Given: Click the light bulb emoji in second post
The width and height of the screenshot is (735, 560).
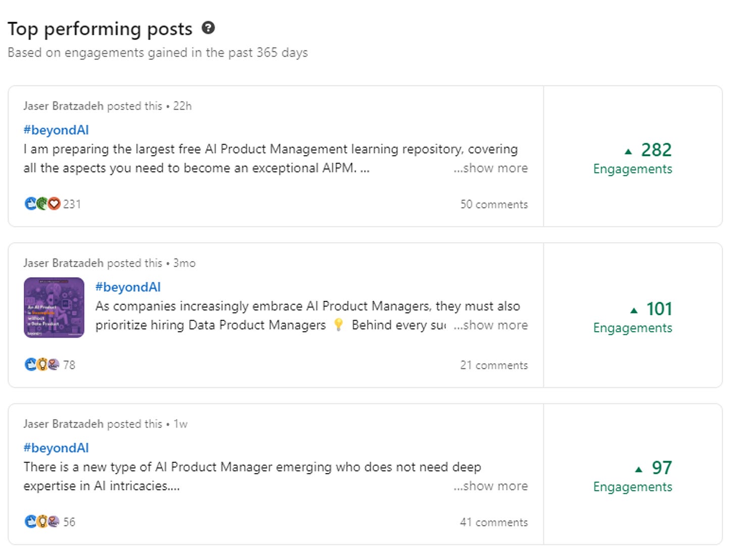Looking at the screenshot, I should 339,325.
